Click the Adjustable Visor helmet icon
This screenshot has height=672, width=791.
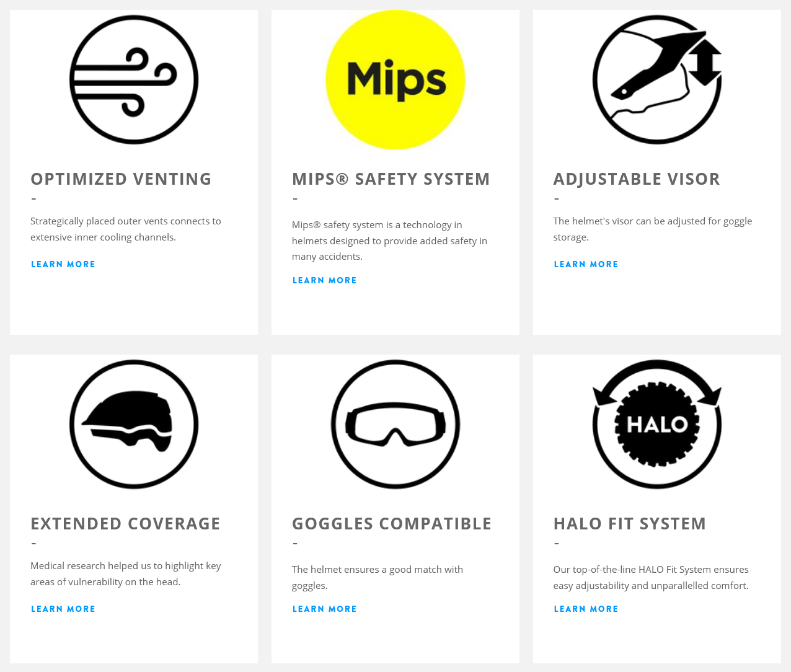point(657,79)
